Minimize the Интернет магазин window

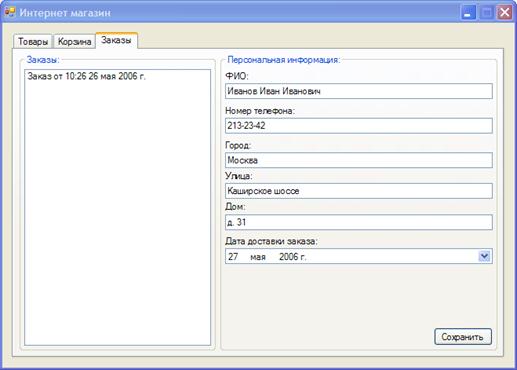468,13
